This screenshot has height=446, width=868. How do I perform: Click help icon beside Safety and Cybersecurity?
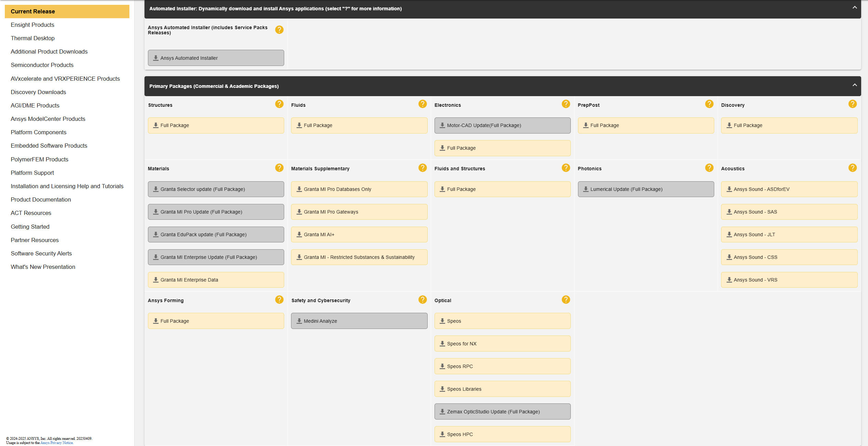point(422,300)
